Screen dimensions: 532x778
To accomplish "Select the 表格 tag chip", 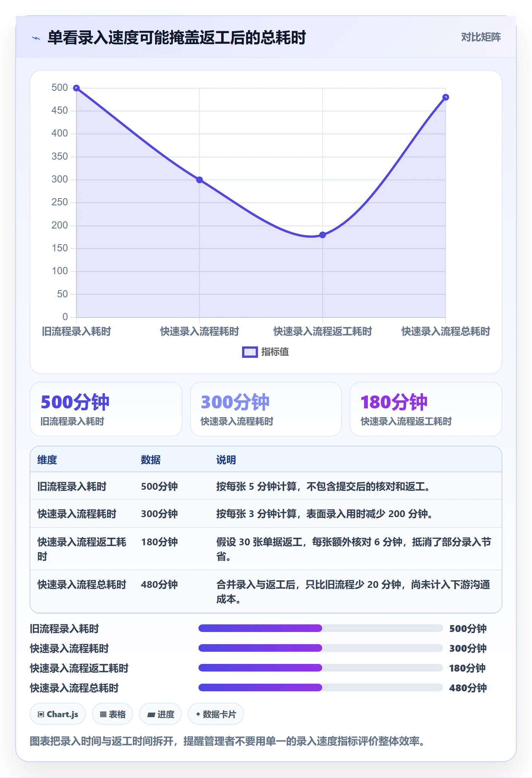I will point(112,714).
